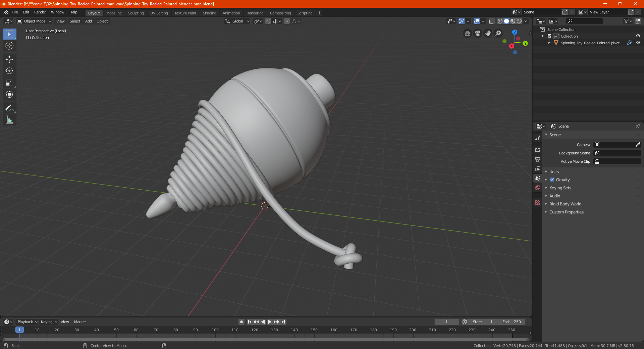644x349 pixels.
Task: Hide the Collection with its eye icon
Action: pyautogui.click(x=638, y=36)
